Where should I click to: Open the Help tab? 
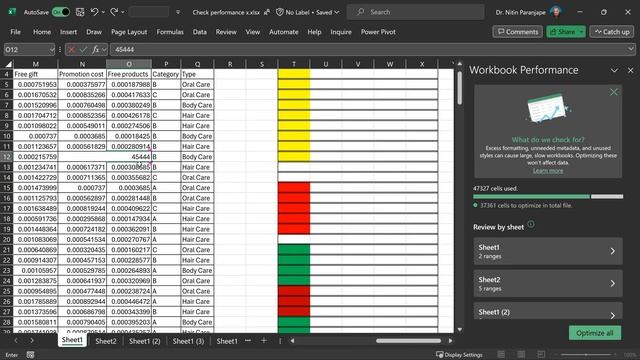point(314,32)
